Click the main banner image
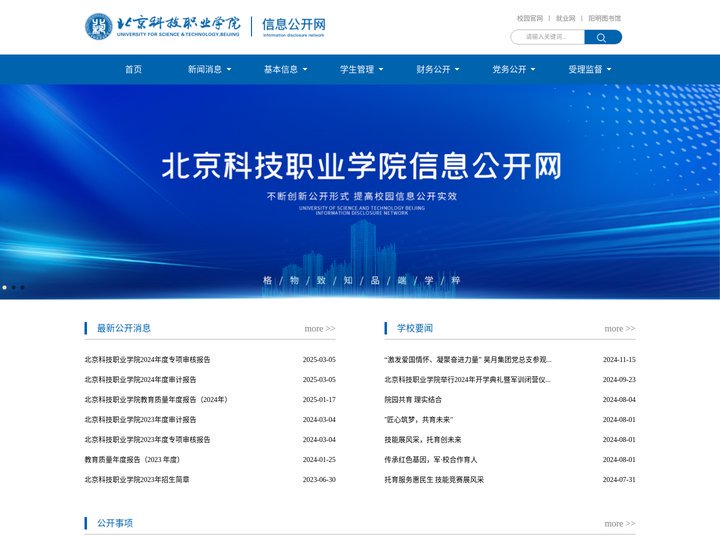 click(x=360, y=192)
